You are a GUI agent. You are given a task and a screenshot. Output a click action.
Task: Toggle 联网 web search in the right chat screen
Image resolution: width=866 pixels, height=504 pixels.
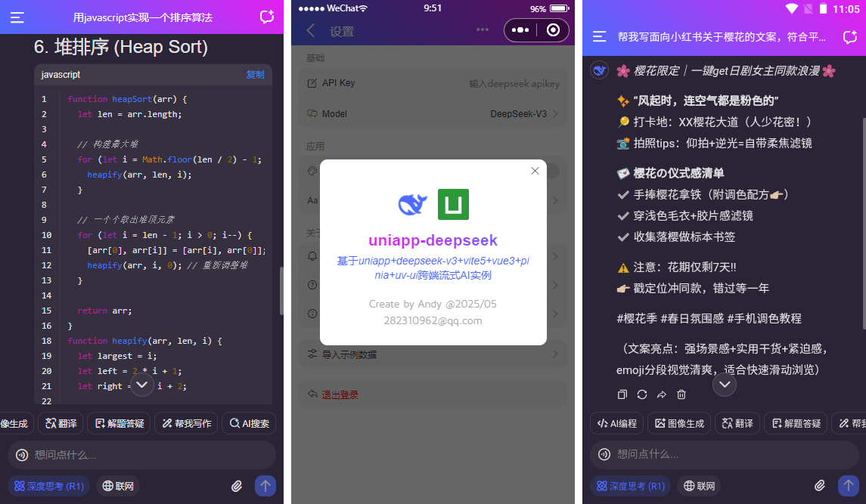[699, 486]
